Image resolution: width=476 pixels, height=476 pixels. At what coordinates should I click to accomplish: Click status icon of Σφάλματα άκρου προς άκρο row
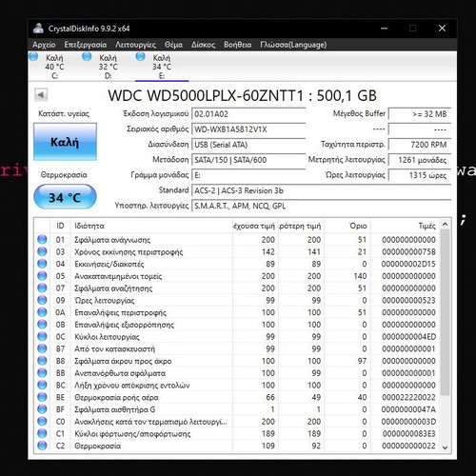(42, 361)
